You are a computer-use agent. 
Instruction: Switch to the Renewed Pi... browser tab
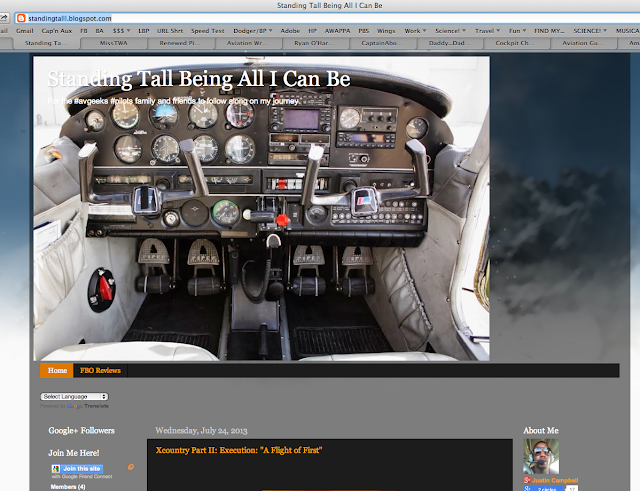(180, 43)
